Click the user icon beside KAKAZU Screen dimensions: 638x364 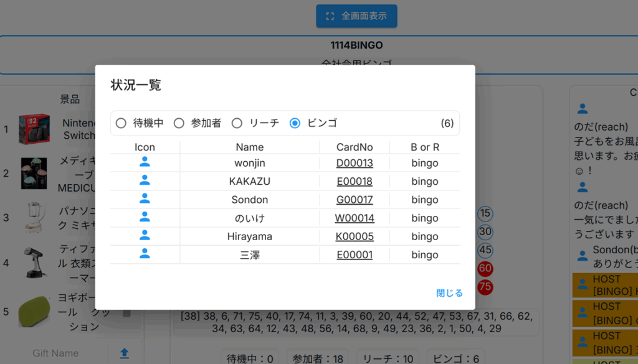(145, 180)
